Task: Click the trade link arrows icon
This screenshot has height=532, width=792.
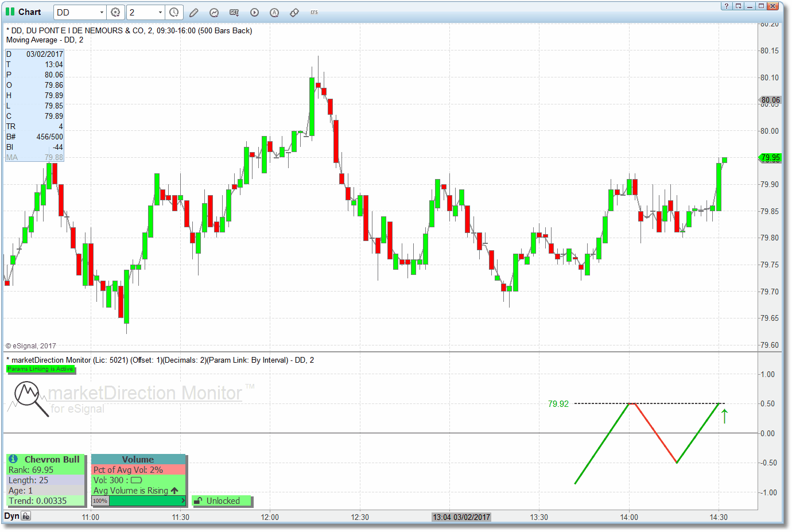Action: coord(294,12)
